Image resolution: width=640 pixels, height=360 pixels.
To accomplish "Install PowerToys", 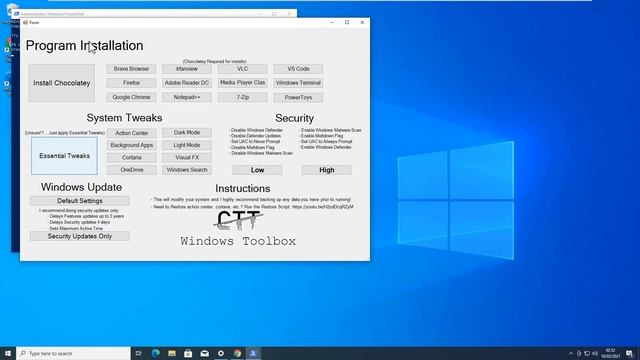I will click(x=298, y=98).
